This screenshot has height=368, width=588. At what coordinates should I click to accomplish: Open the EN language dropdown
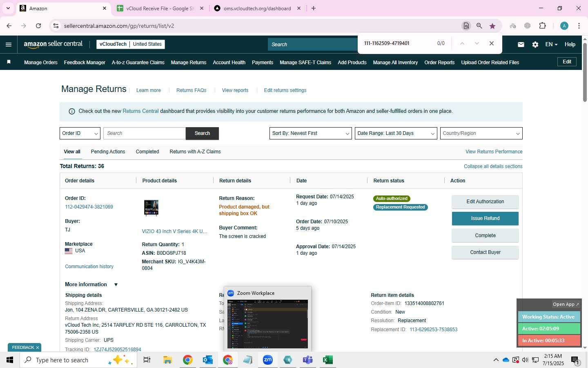[551, 44]
